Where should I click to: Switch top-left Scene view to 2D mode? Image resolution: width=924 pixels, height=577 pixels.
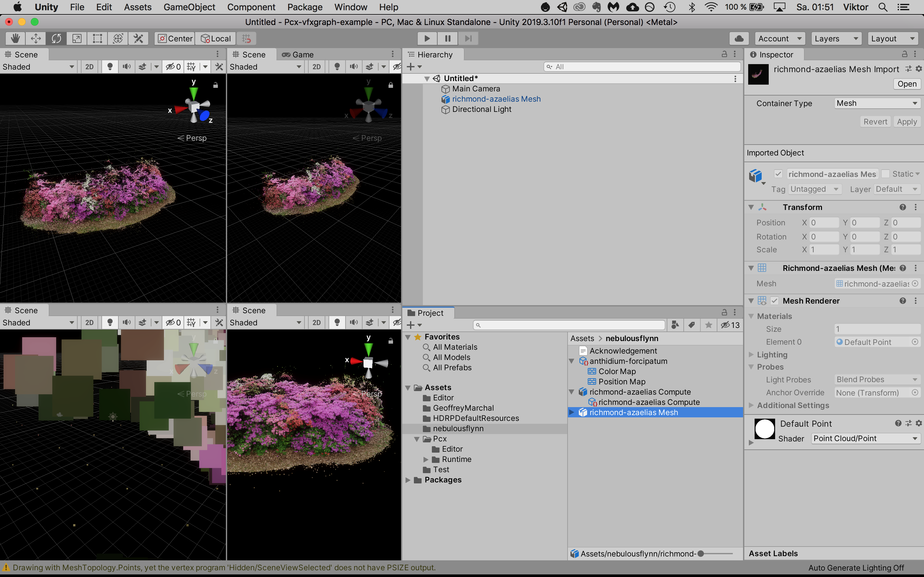click(89, 66)
